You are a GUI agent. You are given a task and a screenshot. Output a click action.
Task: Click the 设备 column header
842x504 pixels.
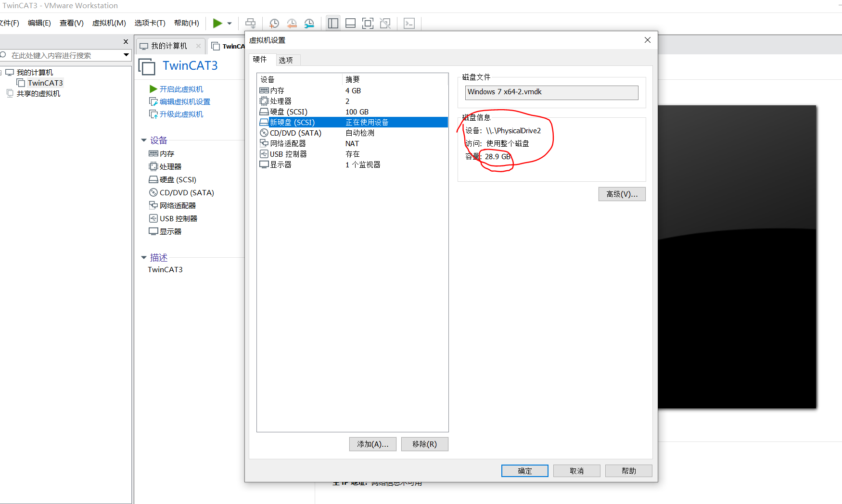(300, 79)
